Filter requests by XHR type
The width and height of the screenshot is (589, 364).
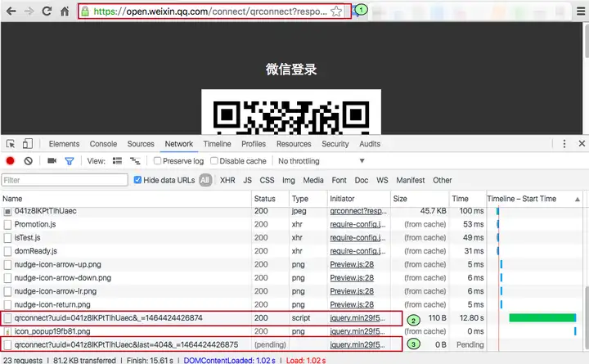pyautogui.click(x=227, y=180)
